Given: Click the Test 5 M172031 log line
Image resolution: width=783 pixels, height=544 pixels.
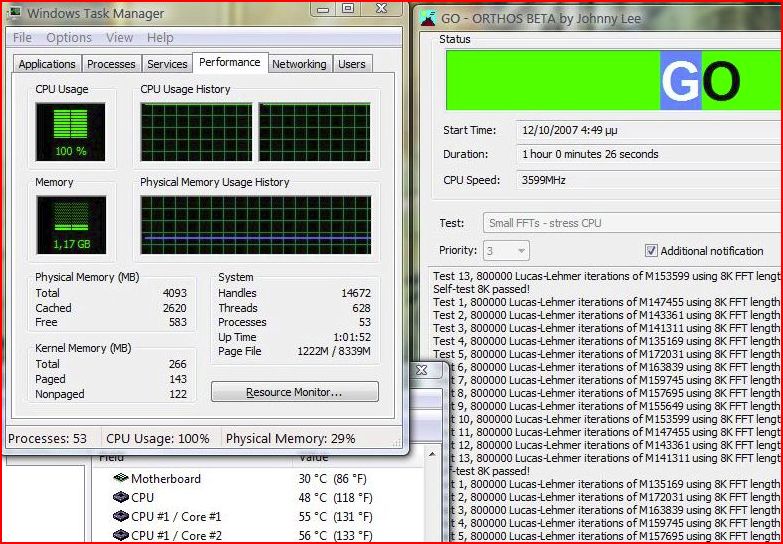Looking at the screenshot, I should coord(606,354).
